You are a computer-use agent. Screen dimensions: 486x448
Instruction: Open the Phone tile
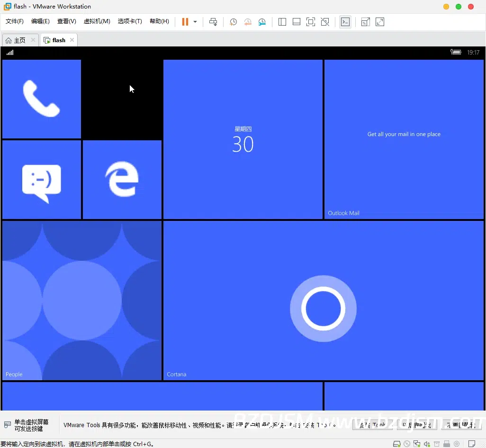(42, 99)
